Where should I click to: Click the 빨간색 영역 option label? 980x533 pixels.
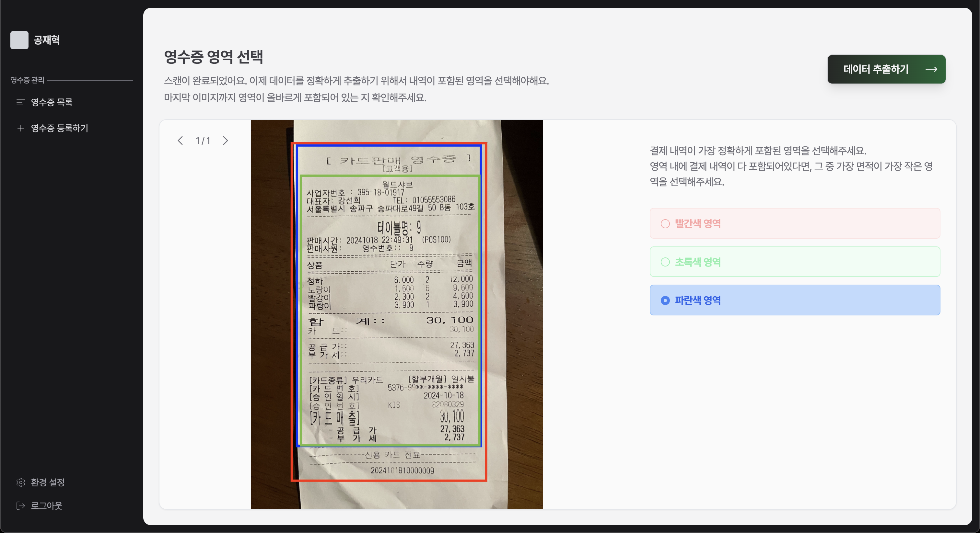pos(698,223)
